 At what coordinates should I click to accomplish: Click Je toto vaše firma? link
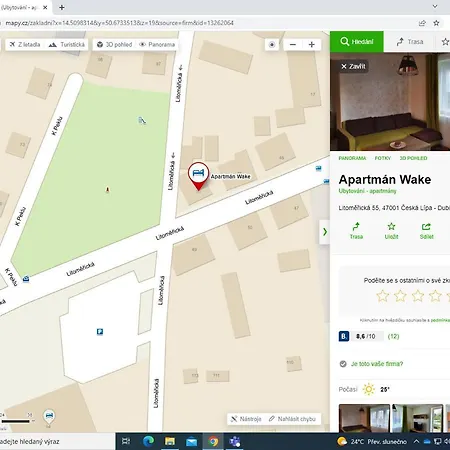click(377, 364)
